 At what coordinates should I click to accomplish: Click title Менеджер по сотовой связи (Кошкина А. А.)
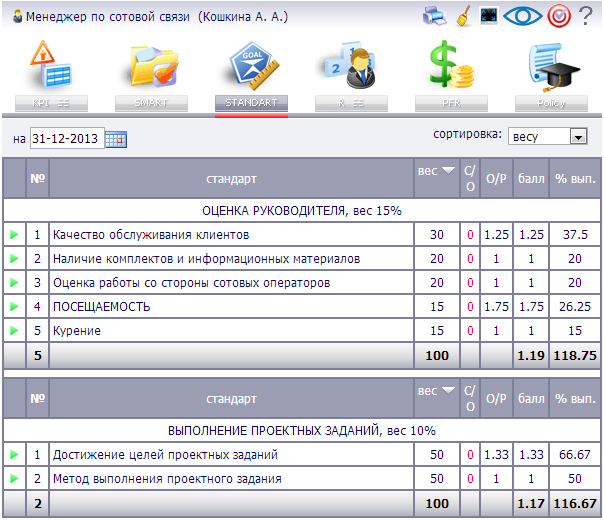click(x=157, y=17)
